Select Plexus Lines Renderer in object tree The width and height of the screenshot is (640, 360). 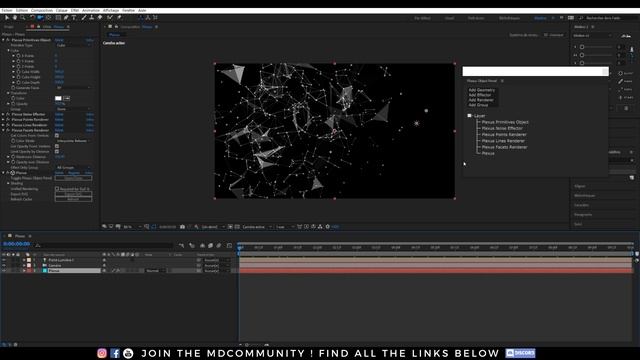point(503,141)
